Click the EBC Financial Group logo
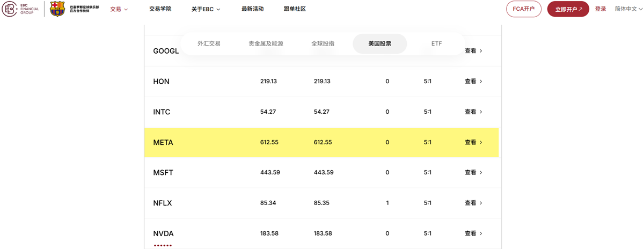This screenshot has width=644, height=249. [20, 9]
